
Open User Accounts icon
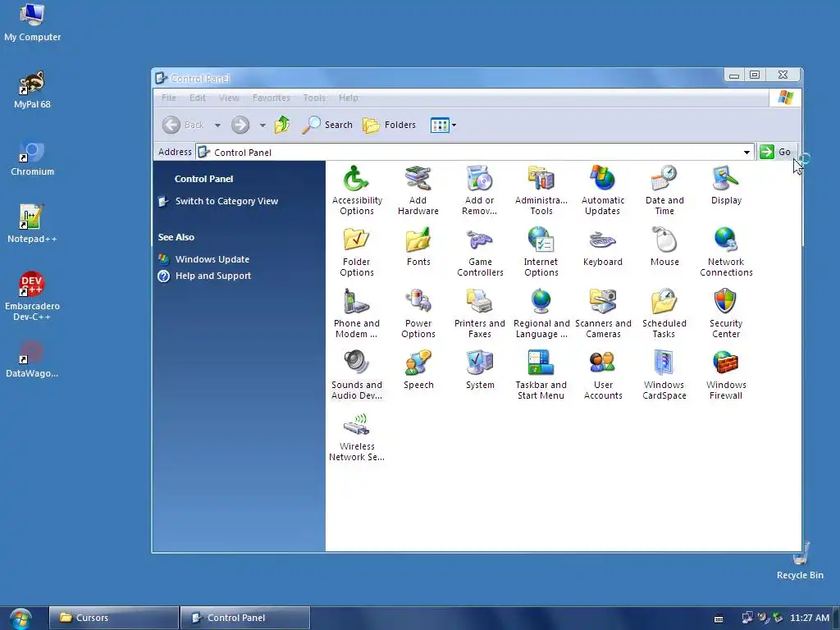(603, 375)
